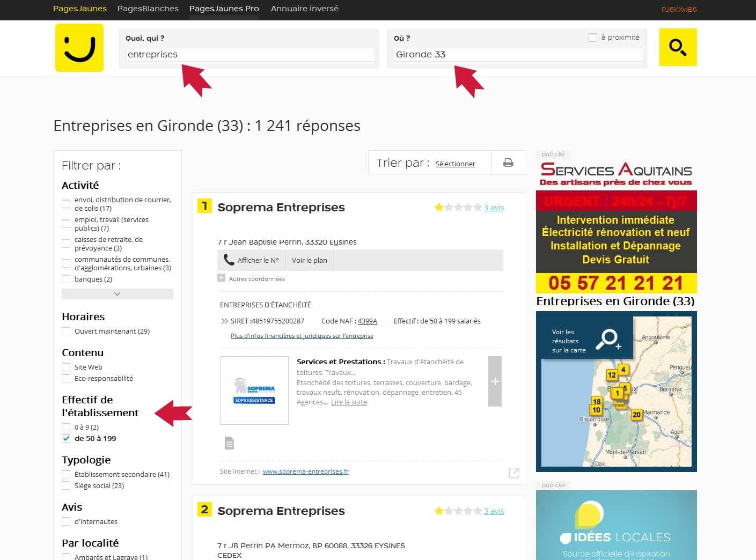Click map marker number 20
This screenshot has height=560, width=756.
(636, 415)
